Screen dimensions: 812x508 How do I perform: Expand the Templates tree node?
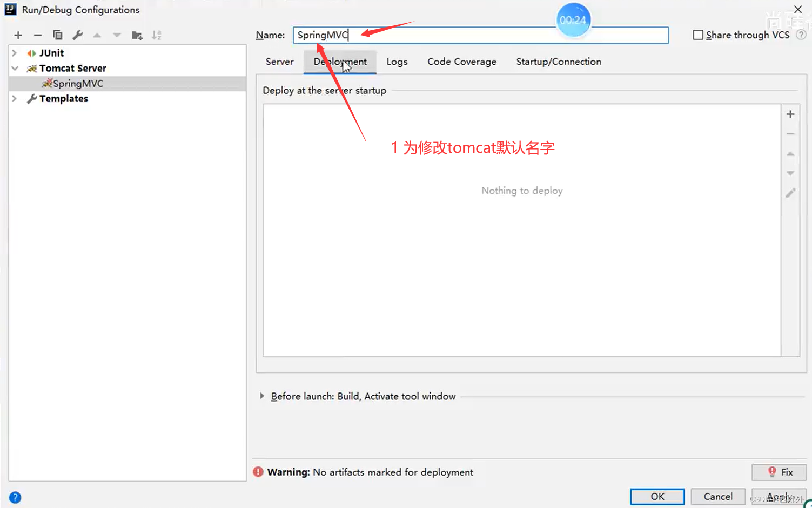pyautogui.click(x=15, y=98)
